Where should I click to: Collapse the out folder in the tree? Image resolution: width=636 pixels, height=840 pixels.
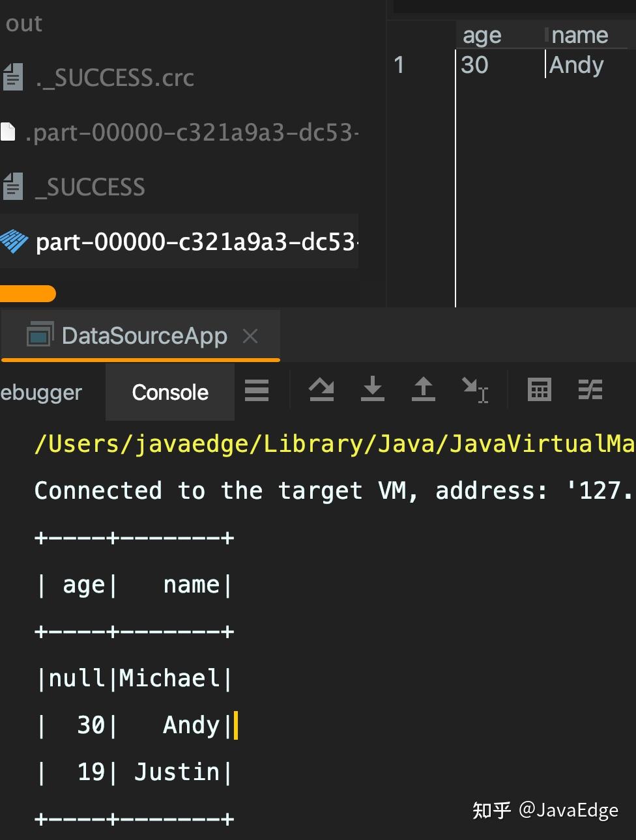pos(24,23)
